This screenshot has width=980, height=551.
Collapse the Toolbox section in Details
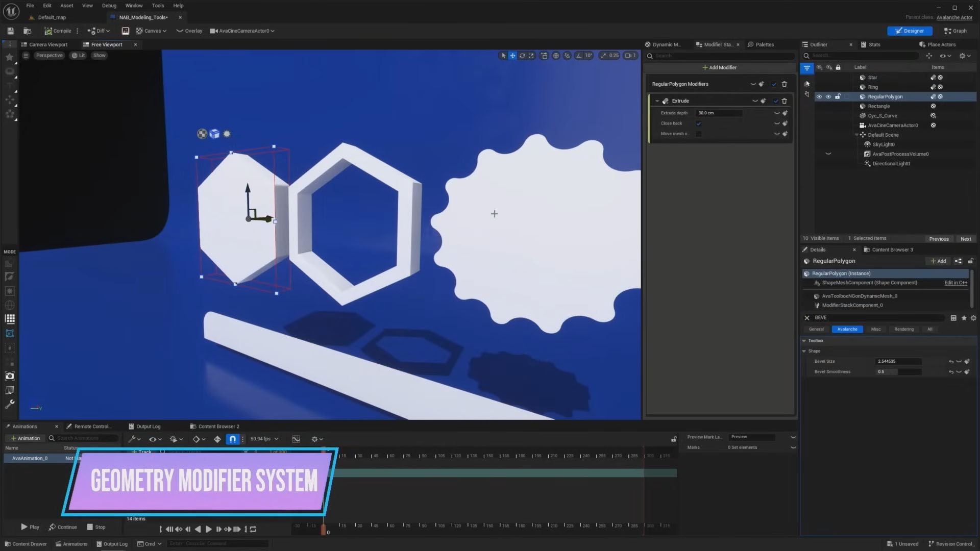click(x=804, y=341)
